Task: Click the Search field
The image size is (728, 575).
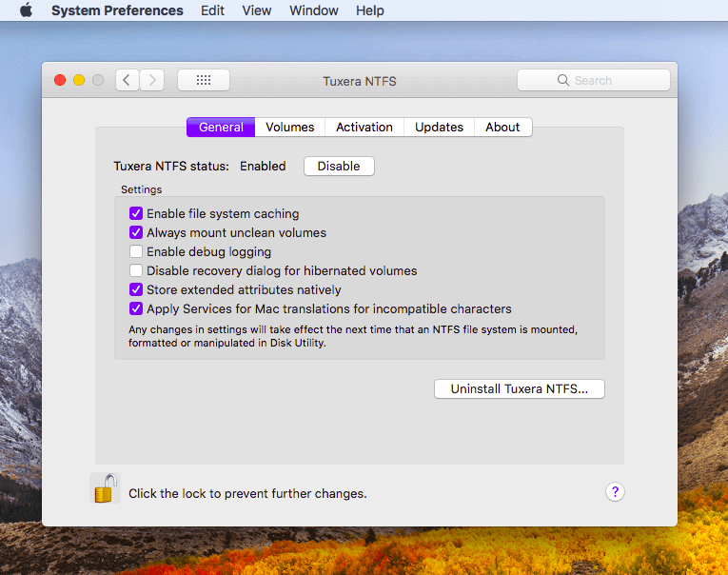Action: [593, 81]
